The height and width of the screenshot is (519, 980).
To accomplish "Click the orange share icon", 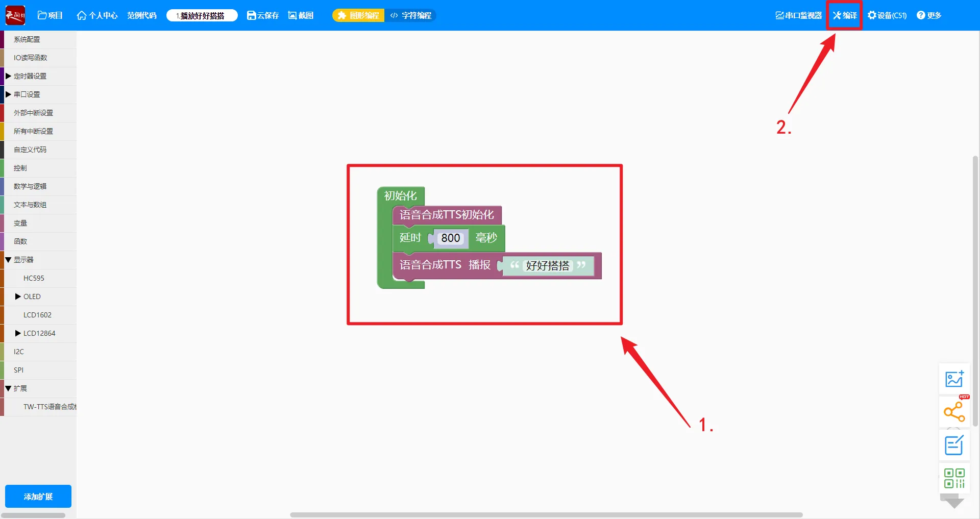I will [x=954, y=412].
